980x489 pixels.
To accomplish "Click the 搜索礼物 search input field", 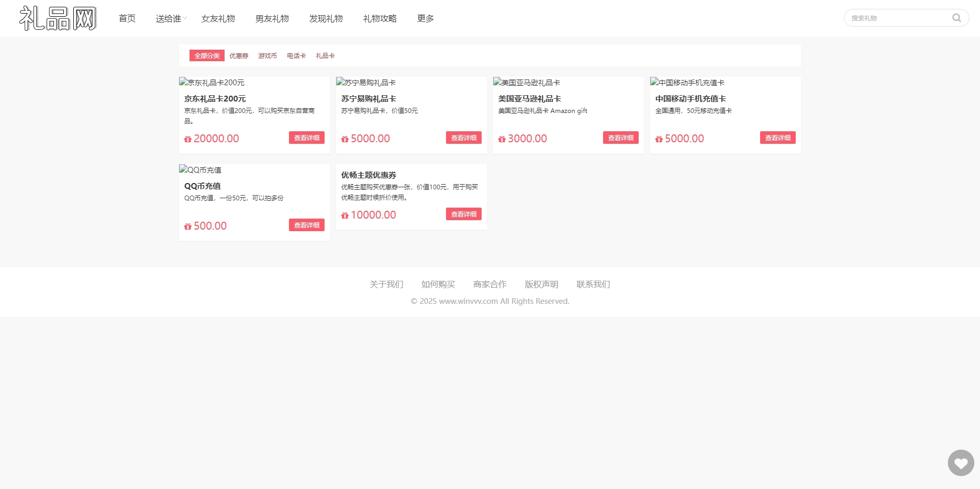I will (900, 17).
